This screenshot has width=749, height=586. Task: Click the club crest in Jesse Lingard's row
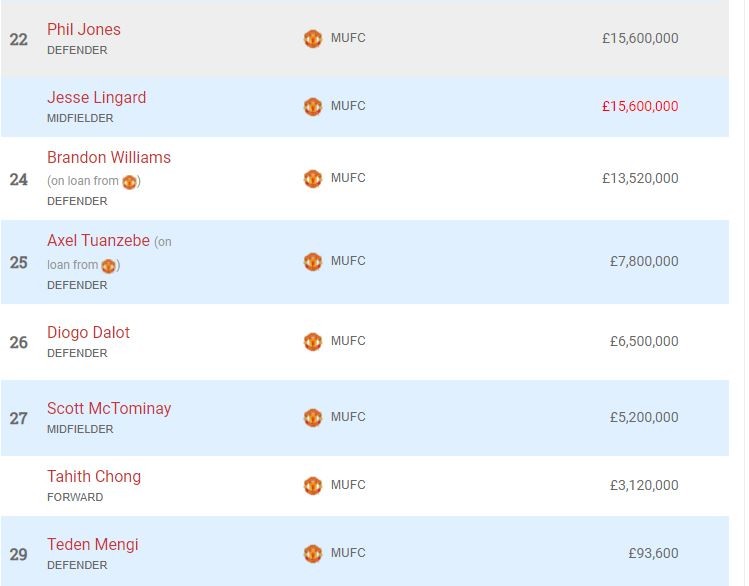(x=313, y=106)
